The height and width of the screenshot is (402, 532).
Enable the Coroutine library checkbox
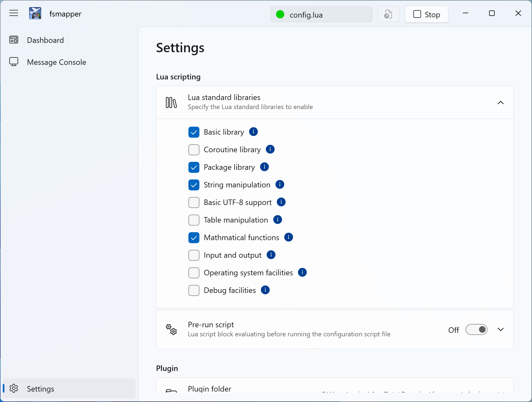click(194, 149)
